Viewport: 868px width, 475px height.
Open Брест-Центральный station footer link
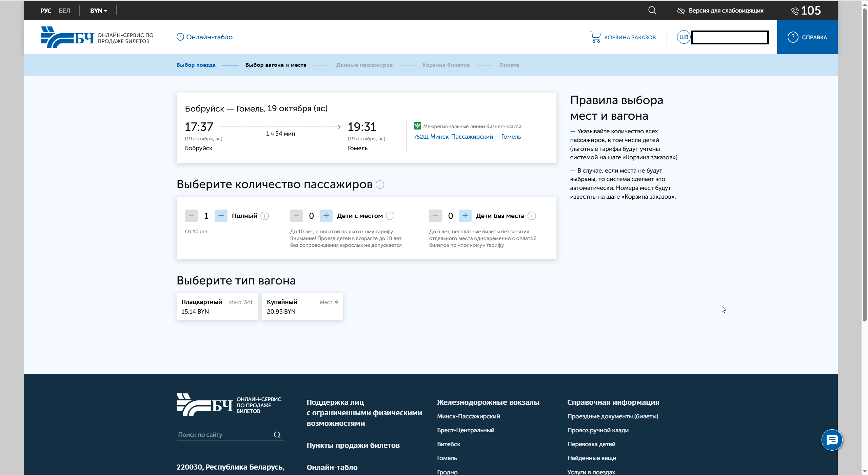point(466,430)
